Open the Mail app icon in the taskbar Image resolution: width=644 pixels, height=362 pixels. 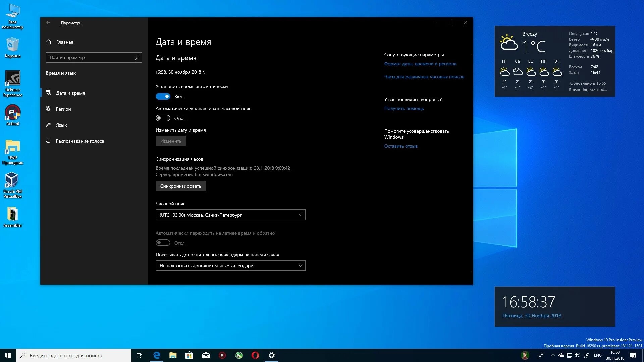click(x=206, y=355)
